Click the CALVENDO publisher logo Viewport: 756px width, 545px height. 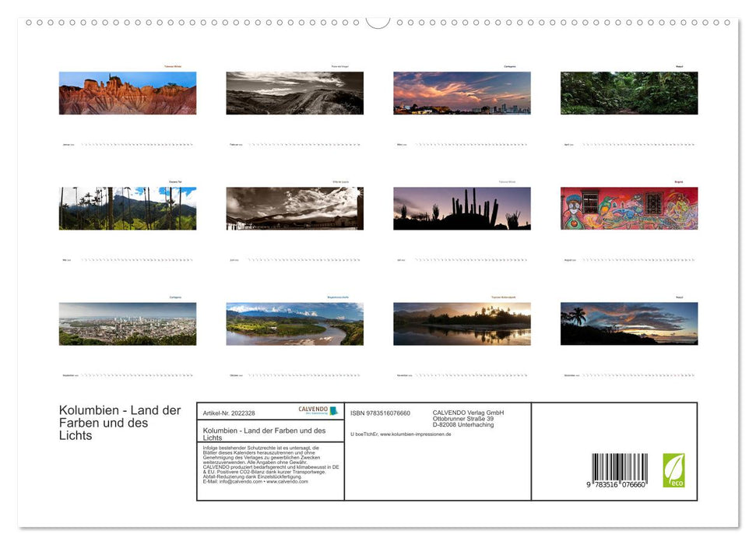312,408
